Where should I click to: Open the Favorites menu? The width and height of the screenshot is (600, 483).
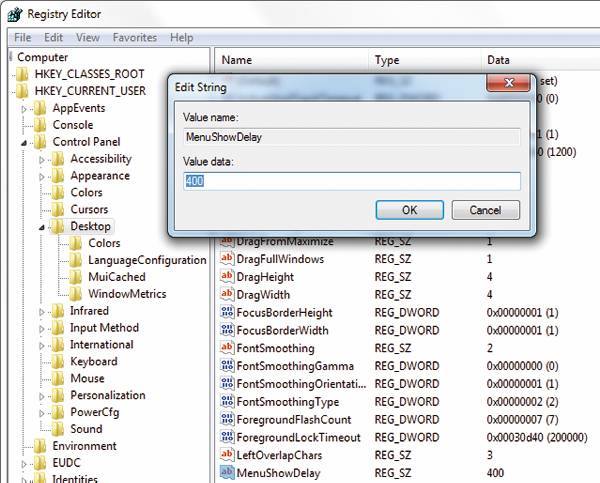tap(134, 38)
